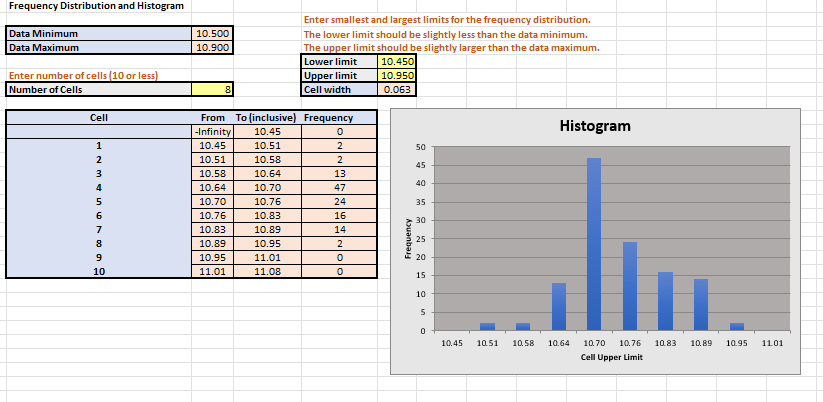The width and height of the screenshot is (823, 402).
Task: Select the tallest histogram bar at 10.70
Action: click(594, 244)
